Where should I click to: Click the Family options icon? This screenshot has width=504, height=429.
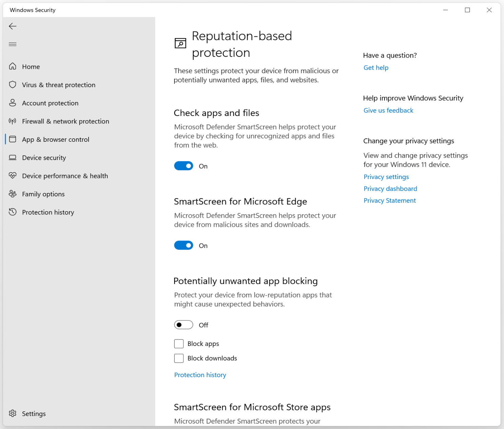[x=13, y=194]
